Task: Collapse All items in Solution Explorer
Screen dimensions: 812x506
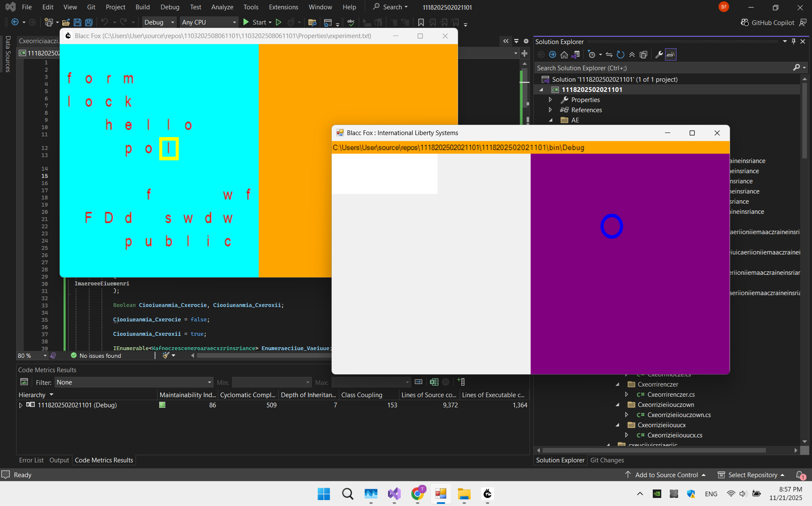Action: tap(632, 54)
